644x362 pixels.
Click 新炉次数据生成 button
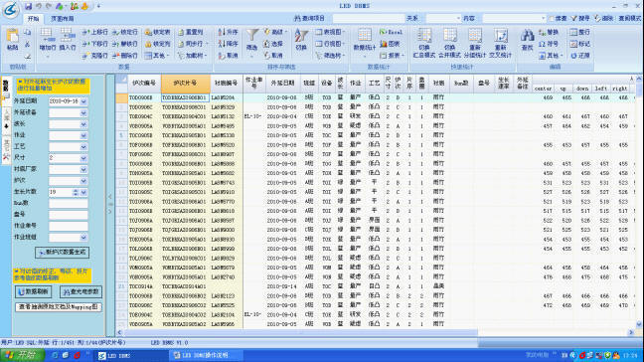[62, 253]
